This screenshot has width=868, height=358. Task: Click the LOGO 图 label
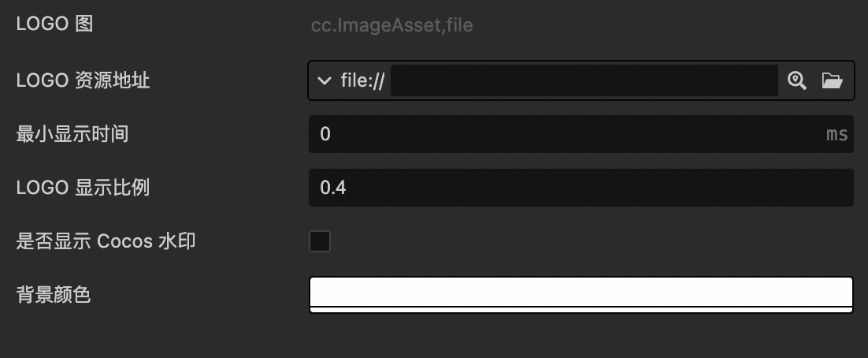point(54,24)
